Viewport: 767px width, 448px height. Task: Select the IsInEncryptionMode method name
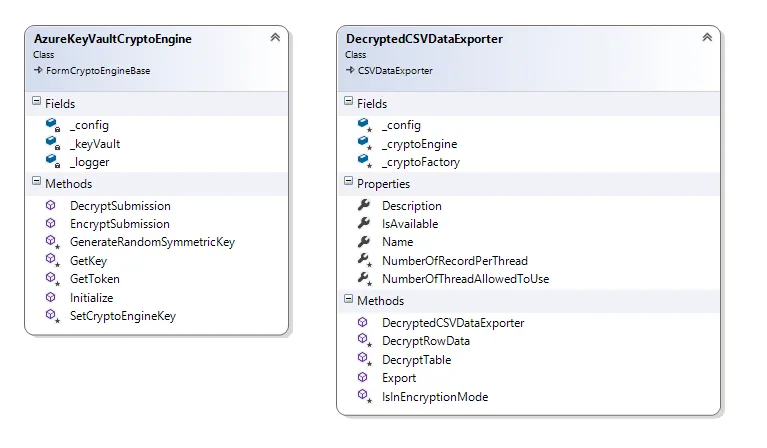(x=435, y=397)
